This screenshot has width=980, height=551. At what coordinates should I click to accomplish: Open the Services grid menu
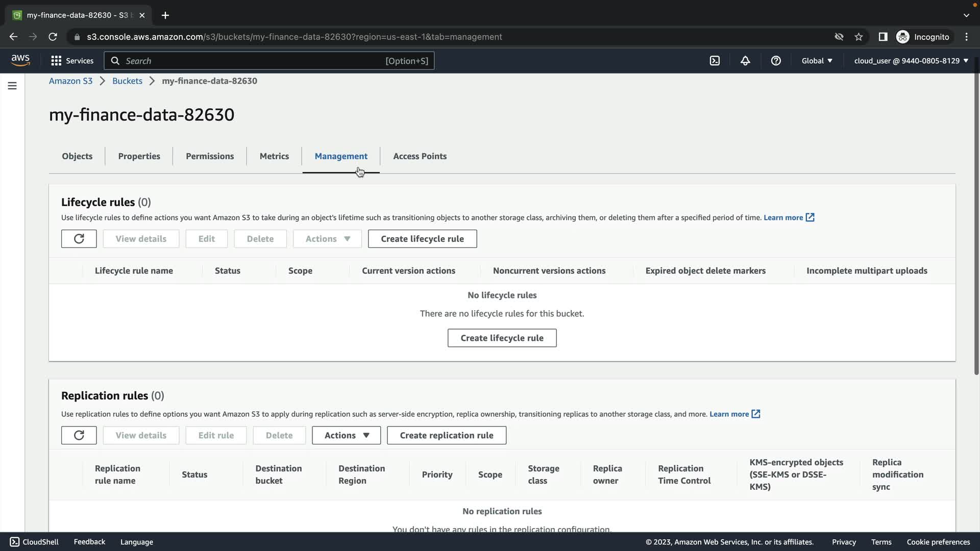[72, 61]
